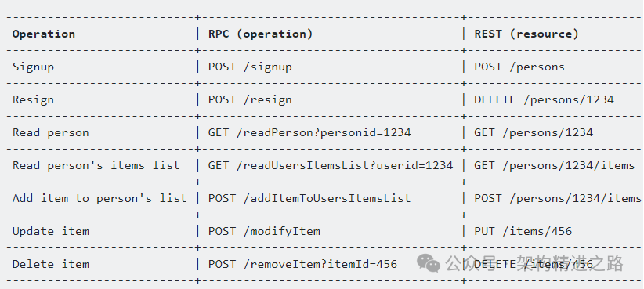
Task: Click POST /persons in REST column
Action: tap(519, 67)
